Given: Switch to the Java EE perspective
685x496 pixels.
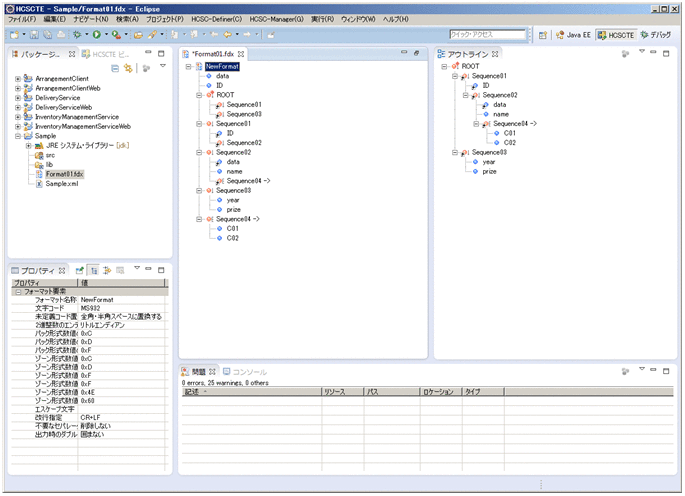Looking at the screenshot, I should 573,35.
